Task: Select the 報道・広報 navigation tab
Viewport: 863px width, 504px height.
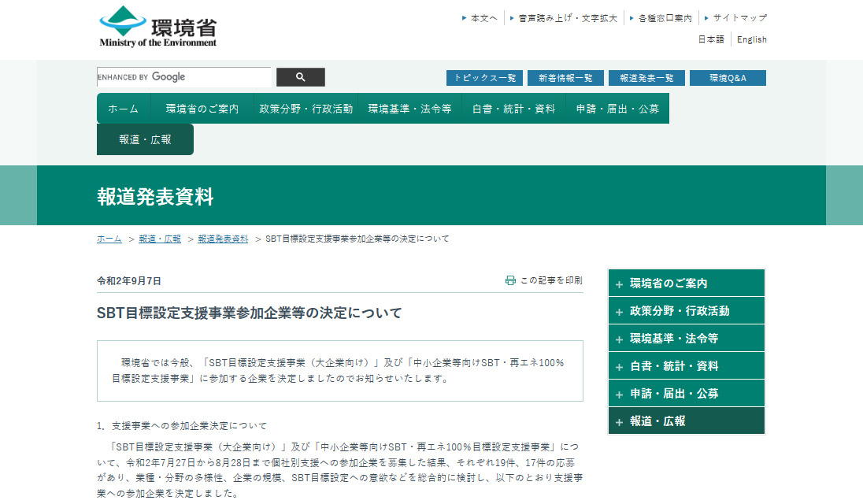Action: [x=145, y=139]
